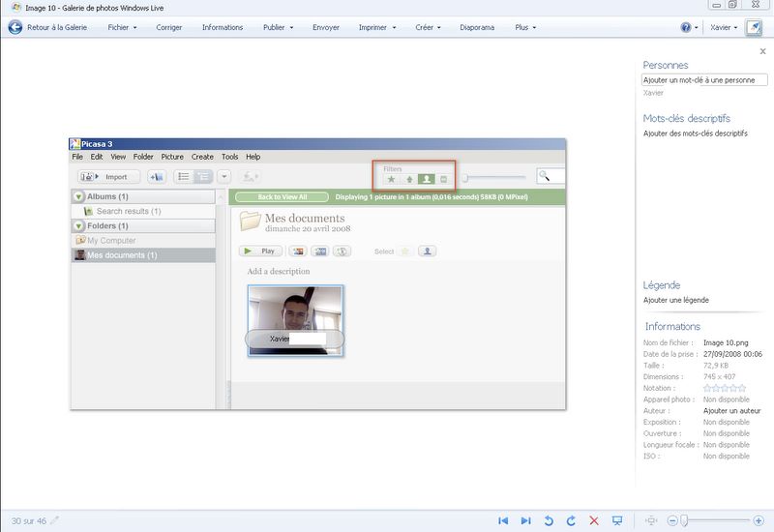Rotate the photo counterclockwise

[549, 520]
